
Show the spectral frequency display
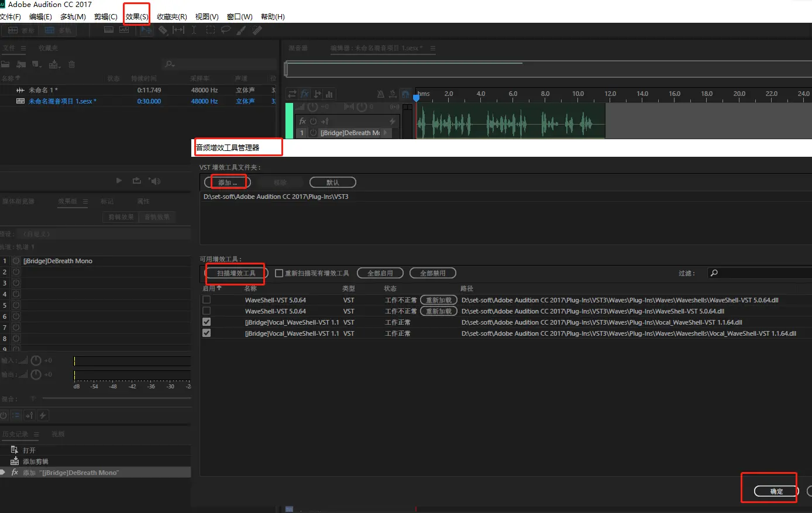tap(109, 30)
